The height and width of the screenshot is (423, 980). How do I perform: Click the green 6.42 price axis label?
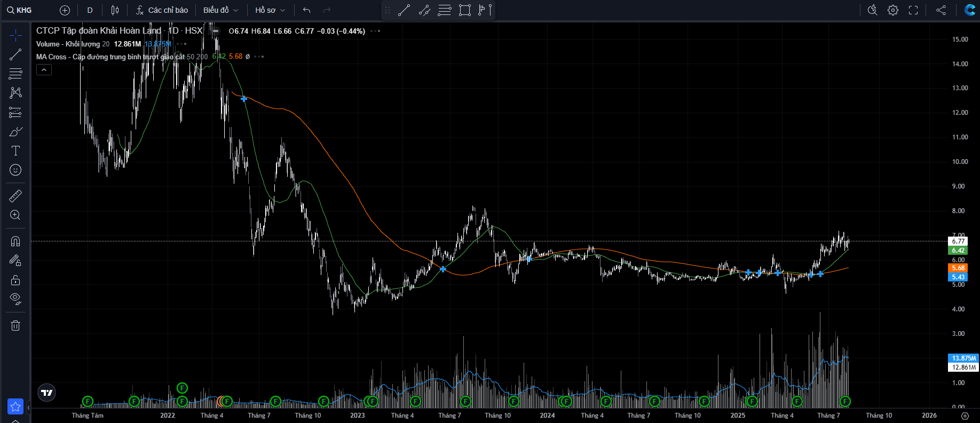[x=959, y=250]
